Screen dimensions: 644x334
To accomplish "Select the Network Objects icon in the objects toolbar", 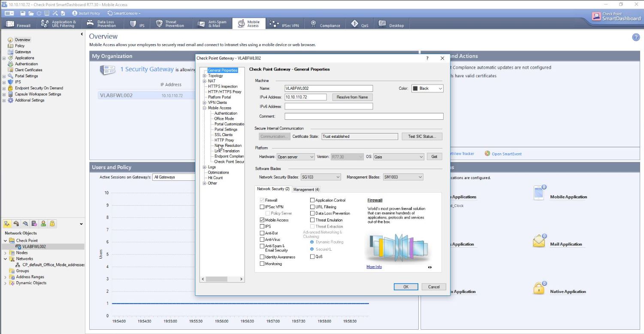I will (7, 224).
